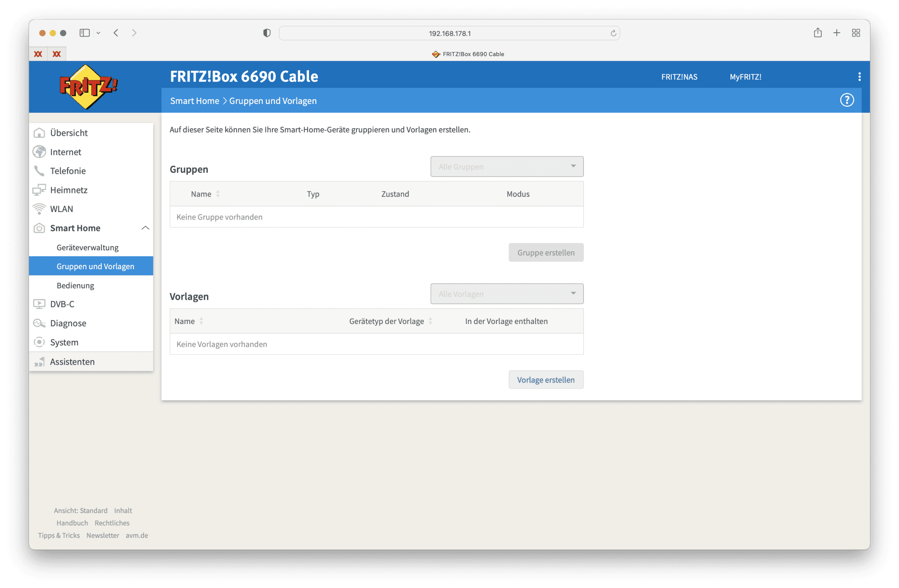
Task: Click the Zustand column header
Action: click(395, 194)
